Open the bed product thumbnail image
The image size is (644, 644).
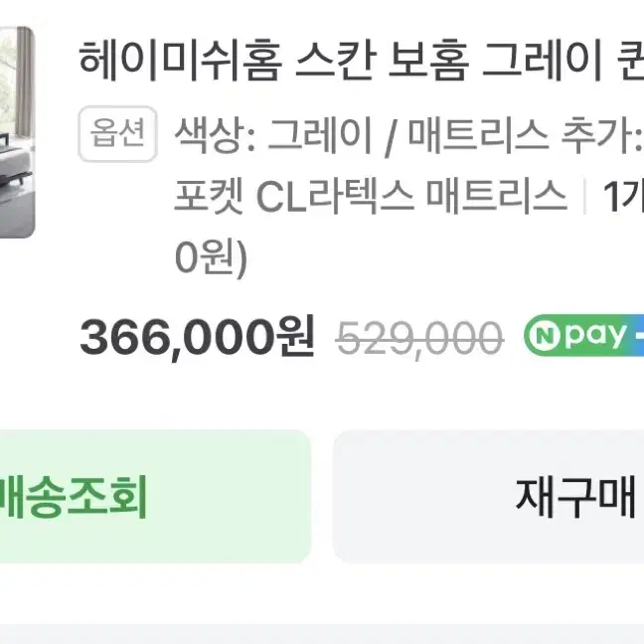pos(17,132)
